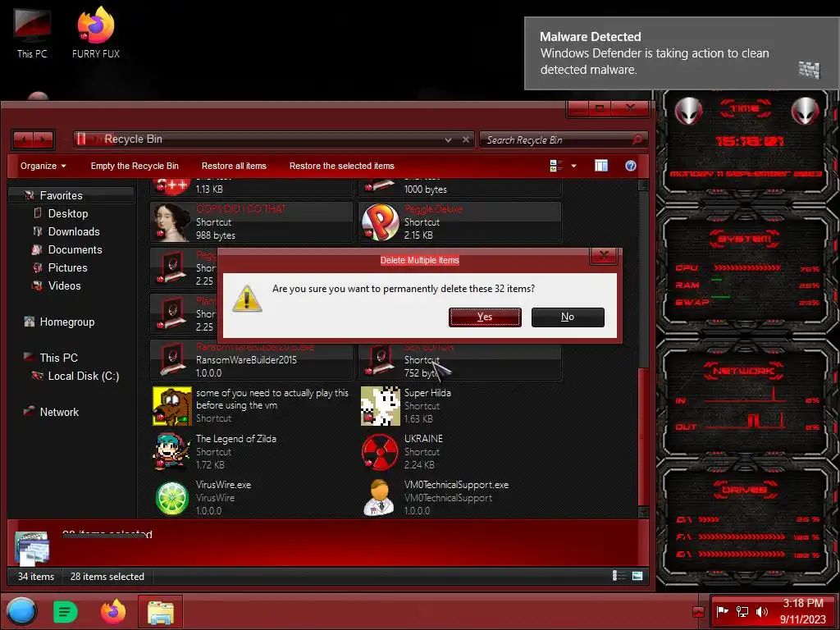Open Desktop in the Favorites list

pyautogui.click(x=67, y=214)
